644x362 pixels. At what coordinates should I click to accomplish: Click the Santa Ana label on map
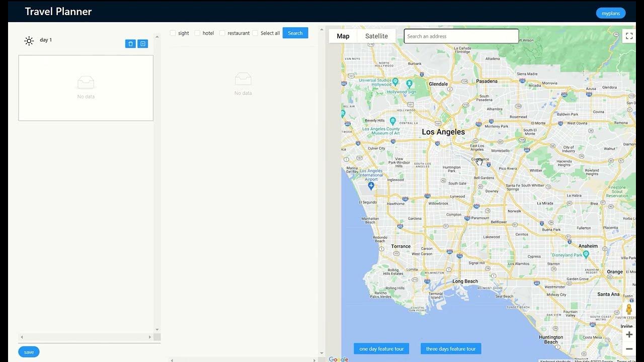608,294
